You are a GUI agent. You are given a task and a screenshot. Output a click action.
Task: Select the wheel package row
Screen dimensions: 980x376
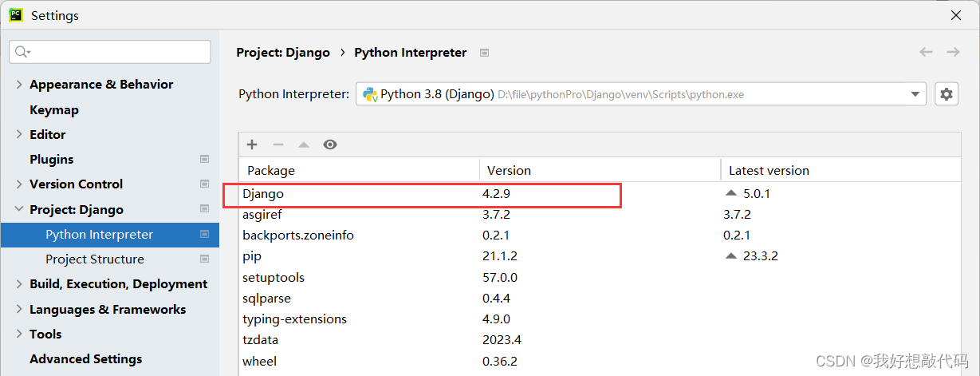[600, 362]
